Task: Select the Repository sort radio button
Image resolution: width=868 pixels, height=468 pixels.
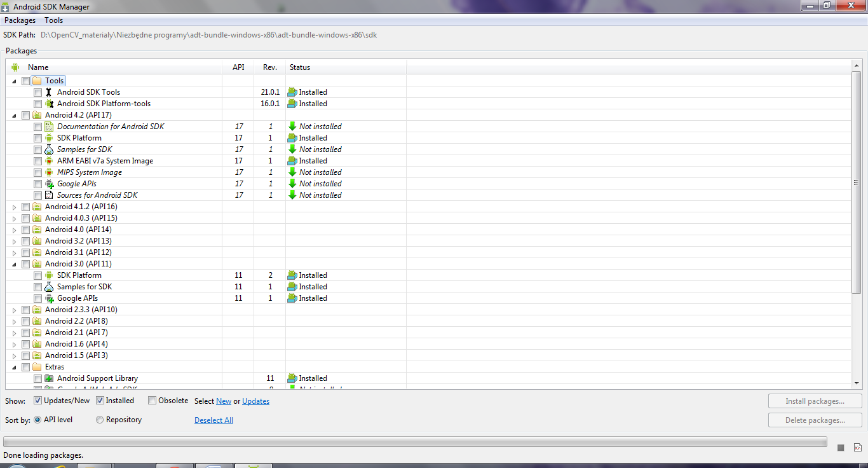Action: click(100, 420)
